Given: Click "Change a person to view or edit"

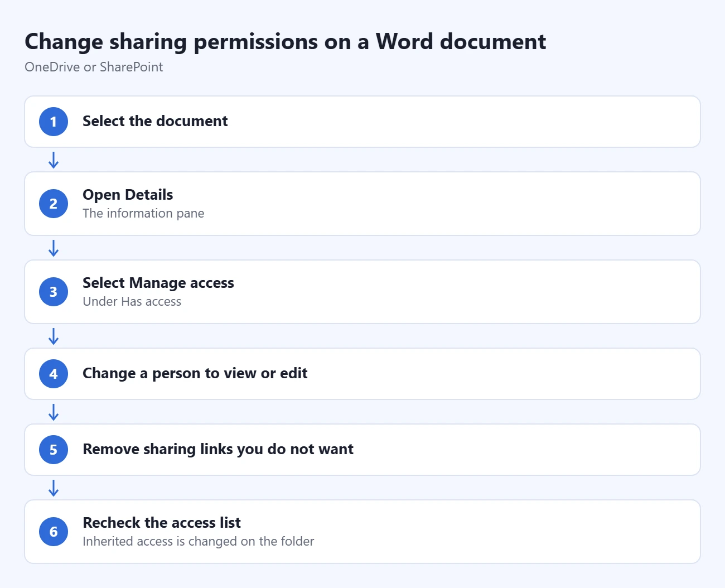Looking at the screenshot, I should (195, 373).
